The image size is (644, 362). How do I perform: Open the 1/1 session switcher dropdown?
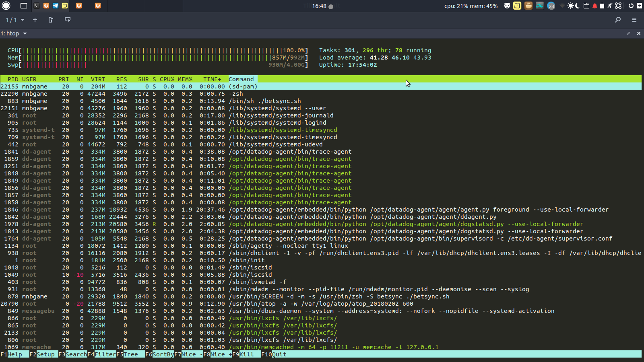(x=15, y=20)
